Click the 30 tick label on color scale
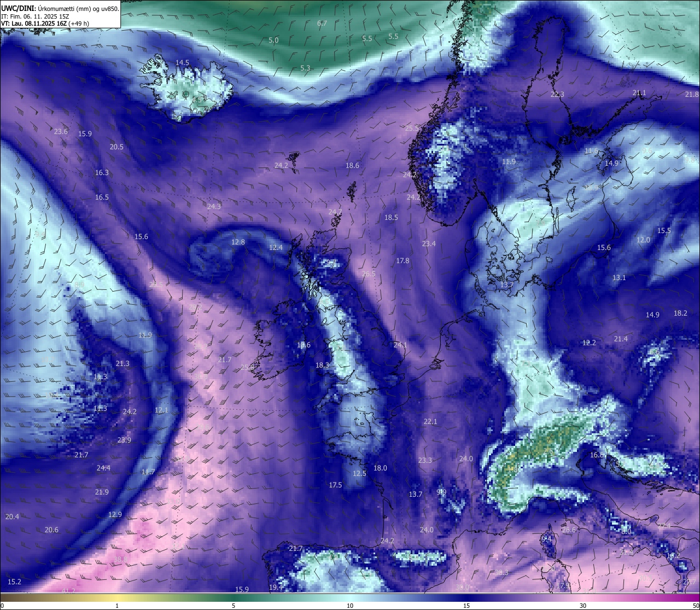 583,606
